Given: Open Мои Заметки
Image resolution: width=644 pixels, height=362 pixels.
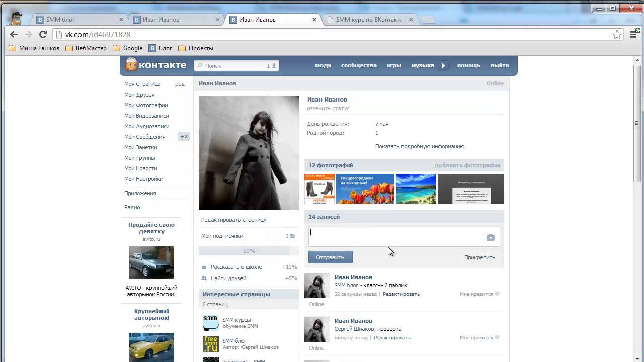Looking at the screenshot, I should [x=140, y=147].
